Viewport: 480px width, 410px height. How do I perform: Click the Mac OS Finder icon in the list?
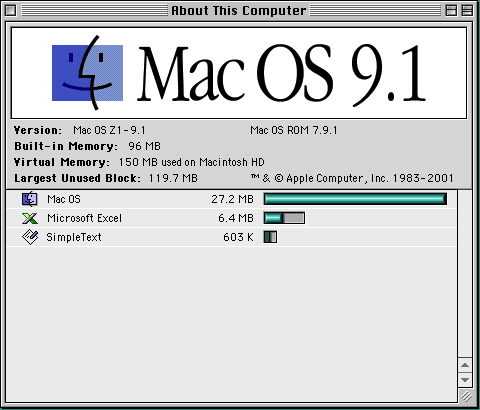tap(30, 199)
